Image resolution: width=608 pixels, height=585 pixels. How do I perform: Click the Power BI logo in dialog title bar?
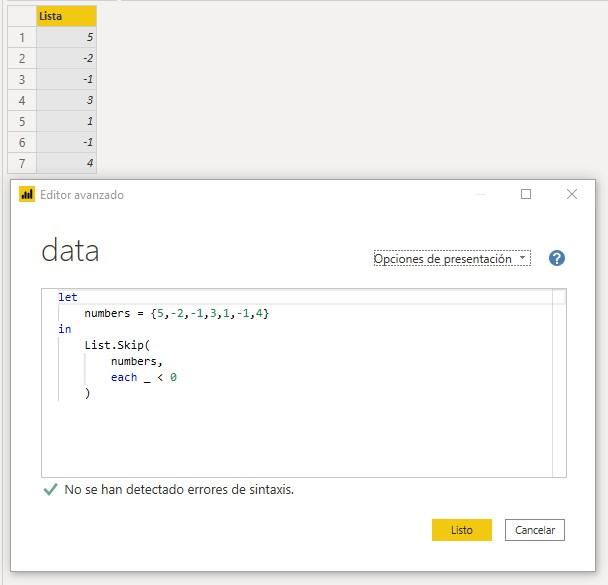(27, 195)
